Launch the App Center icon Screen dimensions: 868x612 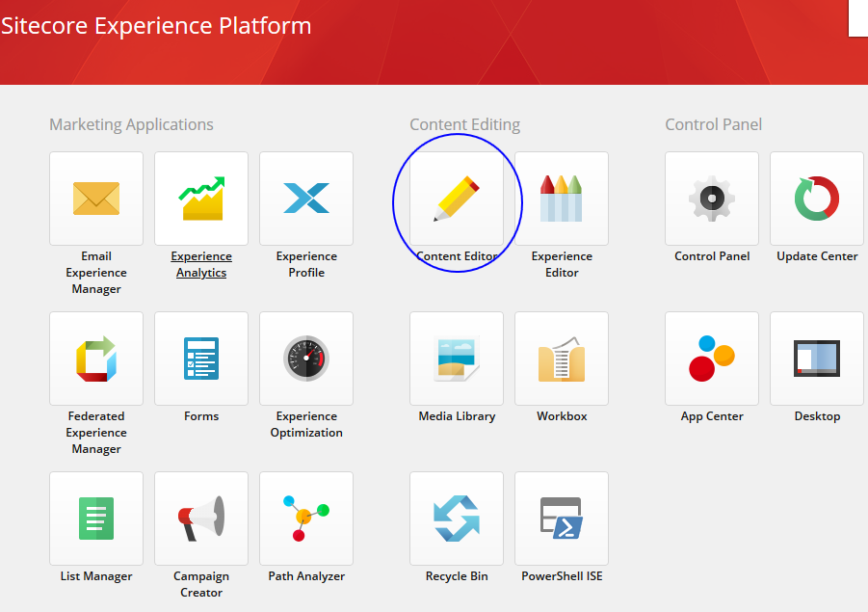click(712, 359)
